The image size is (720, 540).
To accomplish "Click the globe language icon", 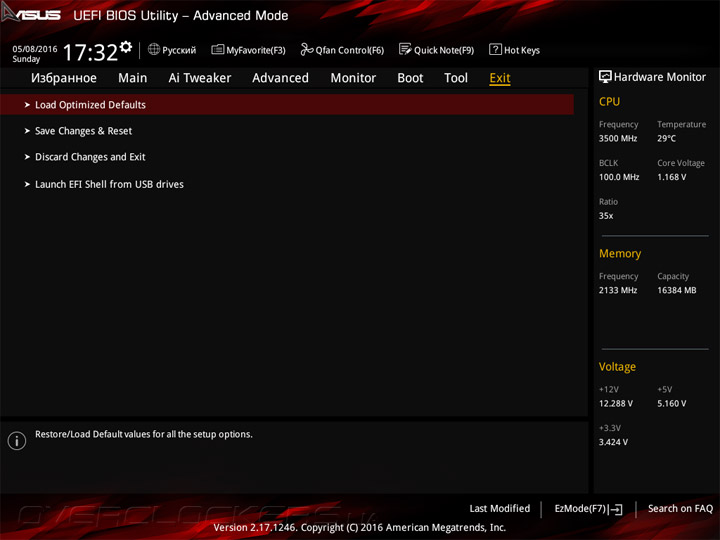I will coord(154,49).
